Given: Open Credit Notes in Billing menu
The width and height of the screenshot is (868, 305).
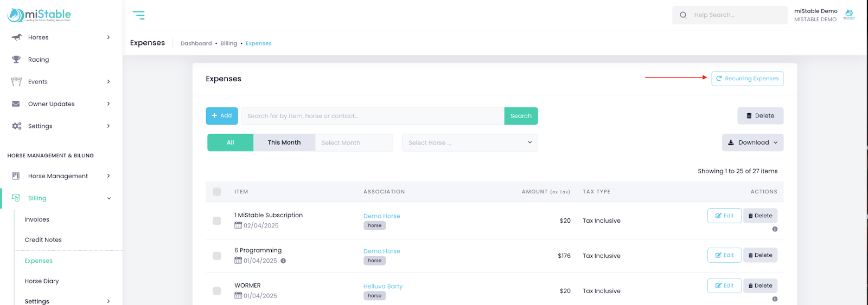Looking at the screenshot, I should [43, 240].
